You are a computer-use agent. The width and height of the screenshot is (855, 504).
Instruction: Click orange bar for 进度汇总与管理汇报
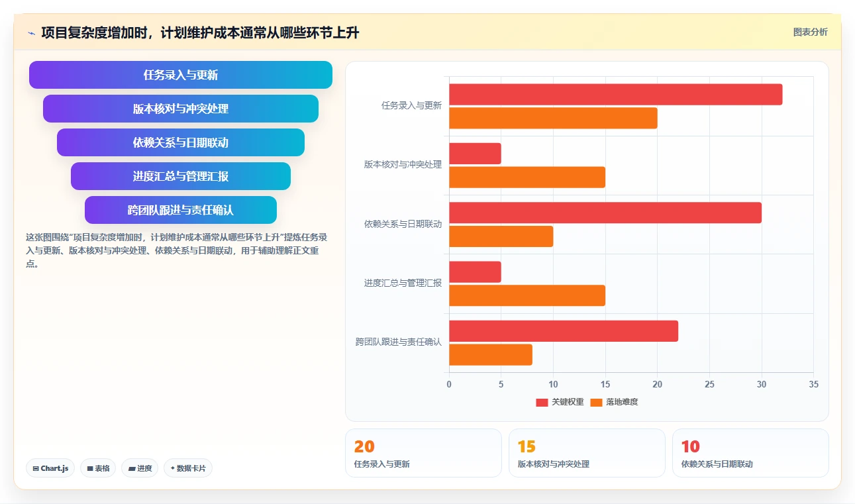click(x=527, y=295)
